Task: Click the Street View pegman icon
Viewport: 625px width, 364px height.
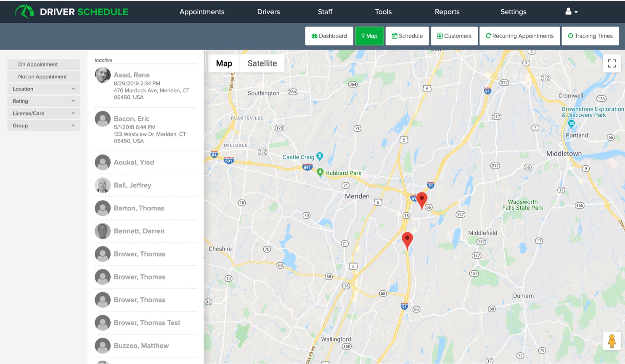Action: [x=612, y=341]
